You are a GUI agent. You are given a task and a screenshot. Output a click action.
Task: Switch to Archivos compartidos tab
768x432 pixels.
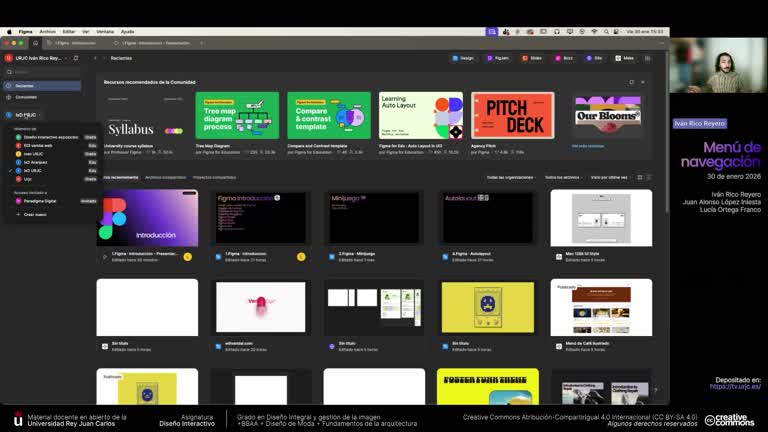(x=165, y=177)
